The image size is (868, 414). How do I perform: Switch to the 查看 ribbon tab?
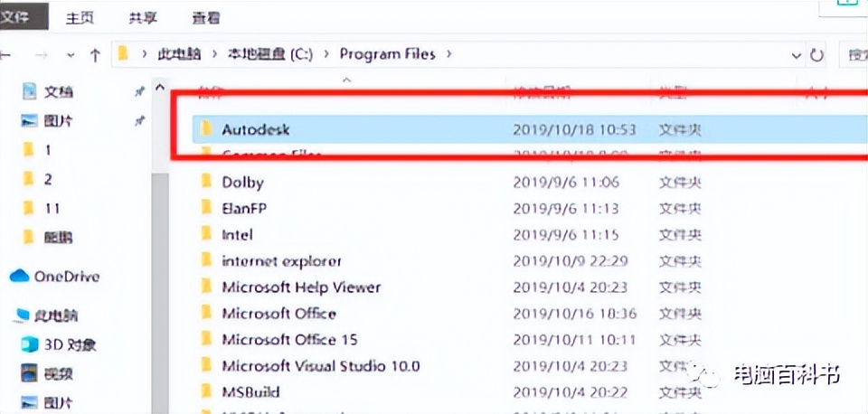[205, 16]
